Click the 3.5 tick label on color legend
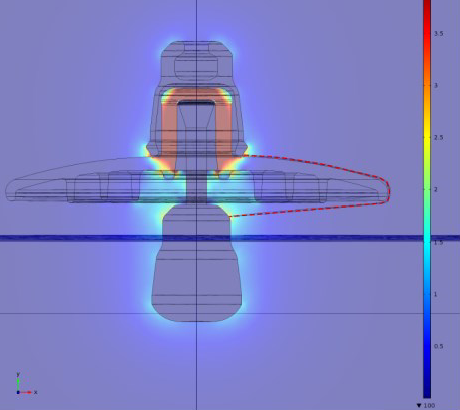The width and height of the screenshot is (460, 410). (x=439, y=34)
